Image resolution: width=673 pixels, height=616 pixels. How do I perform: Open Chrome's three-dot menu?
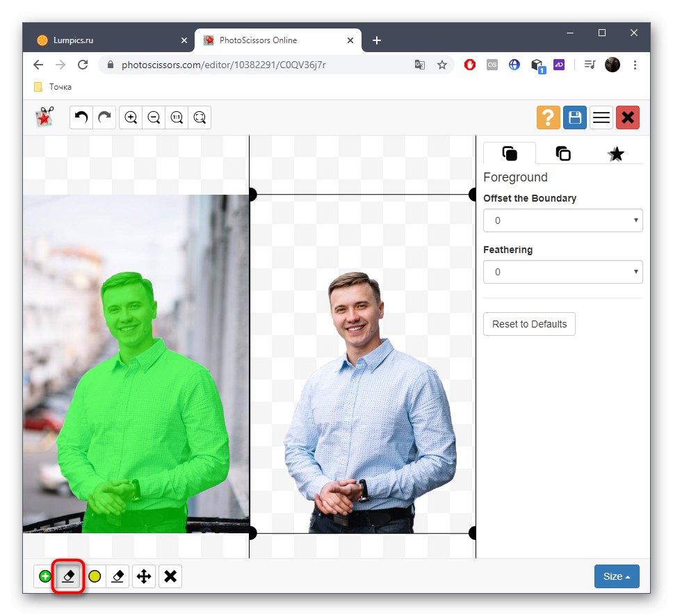(635, 65)
